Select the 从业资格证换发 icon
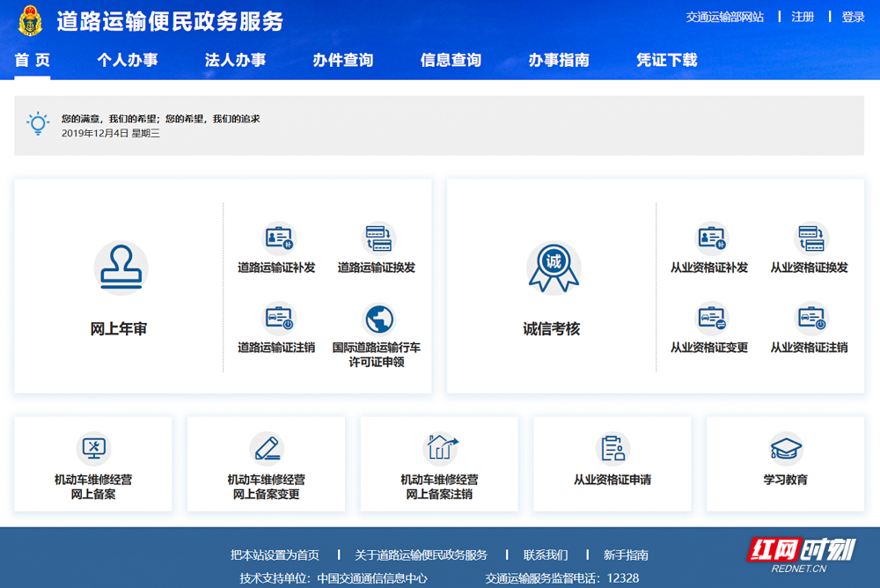Viewport: 880px width, 588px height. tap(811, 238)
